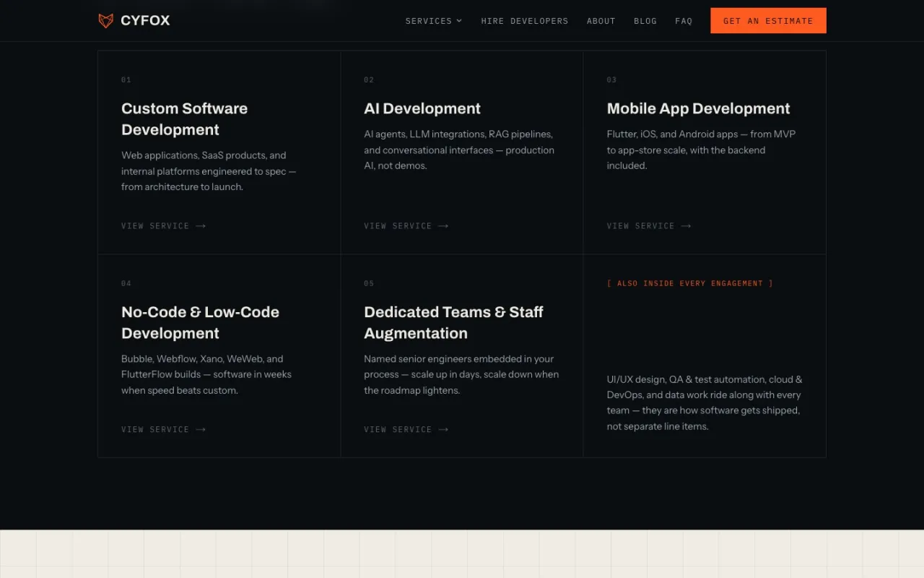Click the card number 02 label
Viewport: 924px width, 578px height.
pos(369,80)
